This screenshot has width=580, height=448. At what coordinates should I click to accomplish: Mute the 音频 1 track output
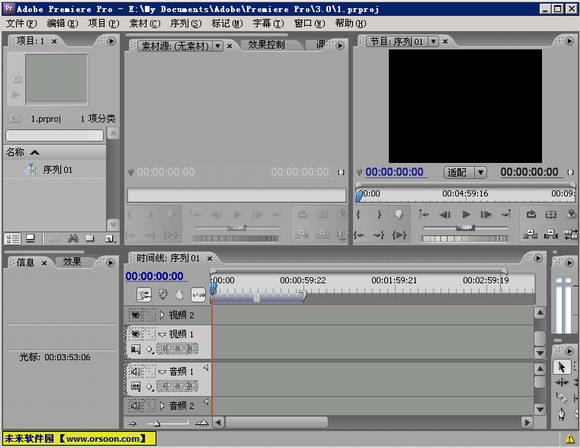point(136,371)
